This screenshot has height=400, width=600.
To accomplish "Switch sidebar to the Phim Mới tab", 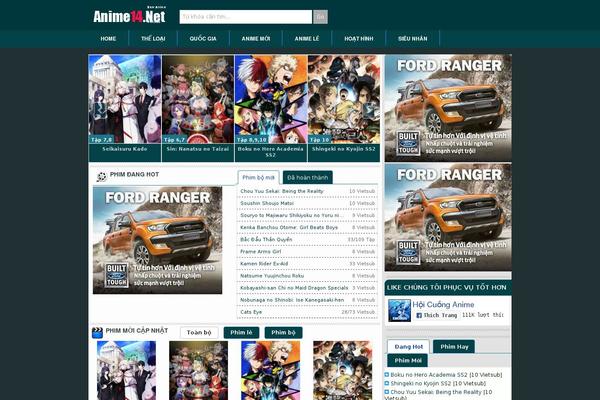I will click(x=408, y=361).
